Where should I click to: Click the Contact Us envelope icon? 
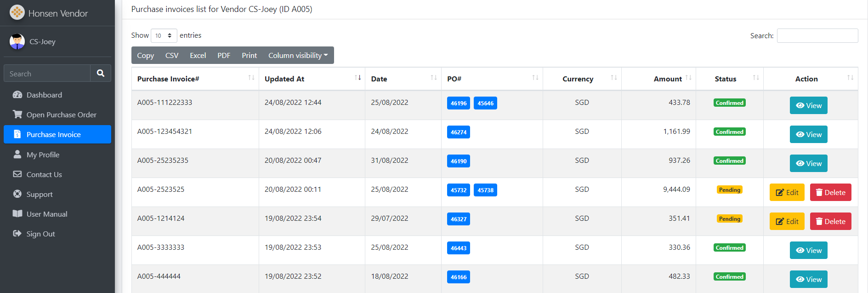[17, 174]
